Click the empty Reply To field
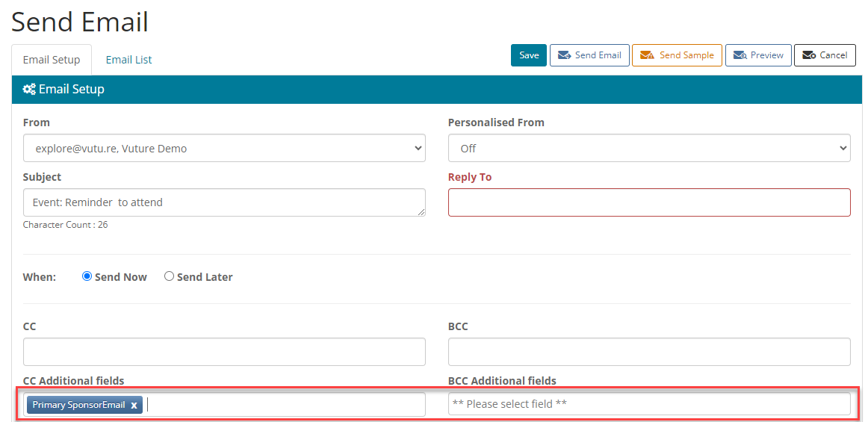Viewport: 868px width, 422px height. pyautogui.click(x=649, y=202)
